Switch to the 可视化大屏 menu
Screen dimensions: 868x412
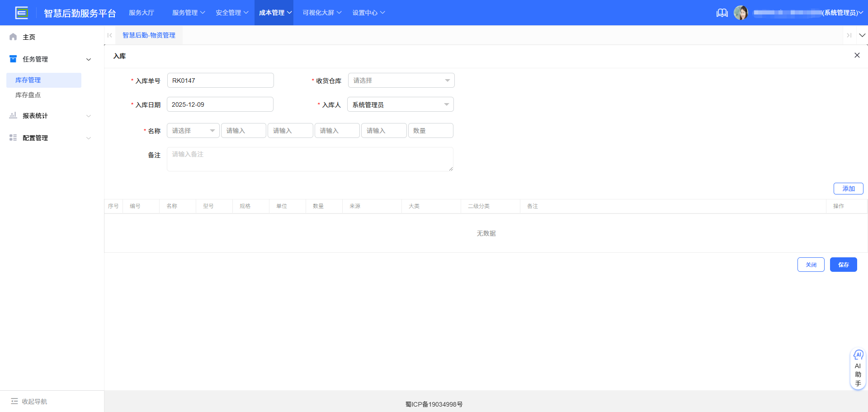318,13
